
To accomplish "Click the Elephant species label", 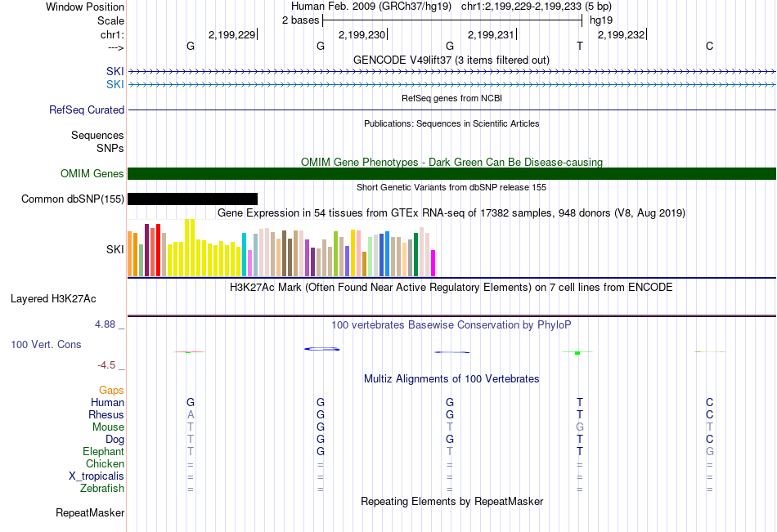I will coord(104,451).
